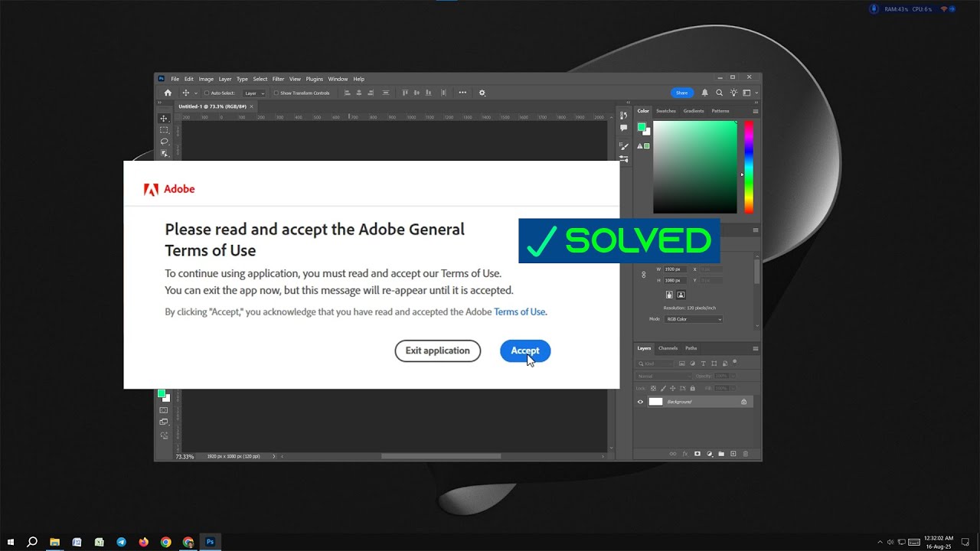Select portrait orientation button
The image size is (980, 551).
tap(669, 295)
